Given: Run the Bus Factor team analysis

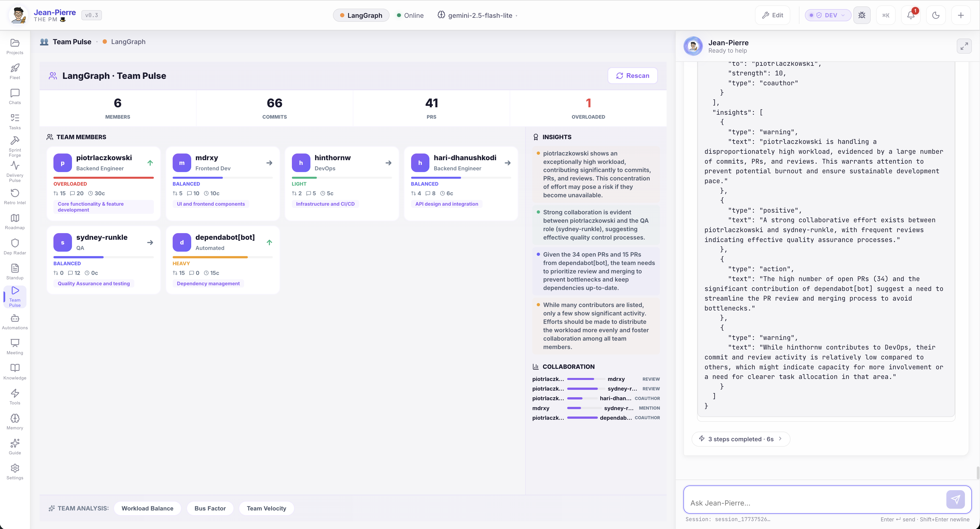Looking at the screenshot, I should 210,508.
